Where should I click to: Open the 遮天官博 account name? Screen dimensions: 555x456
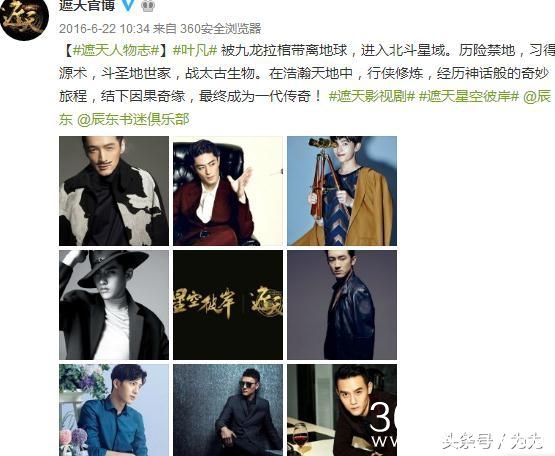[87, 5]
